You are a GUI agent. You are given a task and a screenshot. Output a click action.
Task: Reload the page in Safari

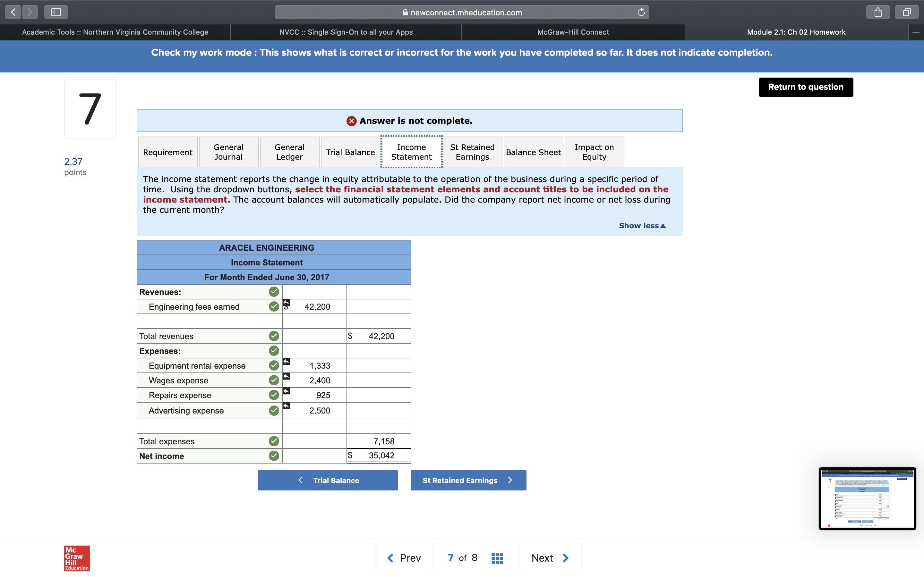point(641,12)
